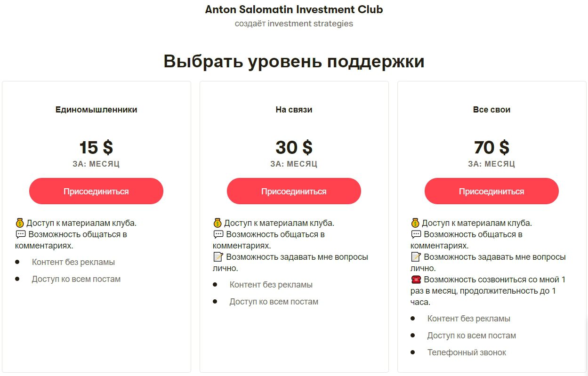Screen dimensions: 588x376
Task: Click Контент без рекламы in Единомышленники tier
Action: [x=73, y=262]
